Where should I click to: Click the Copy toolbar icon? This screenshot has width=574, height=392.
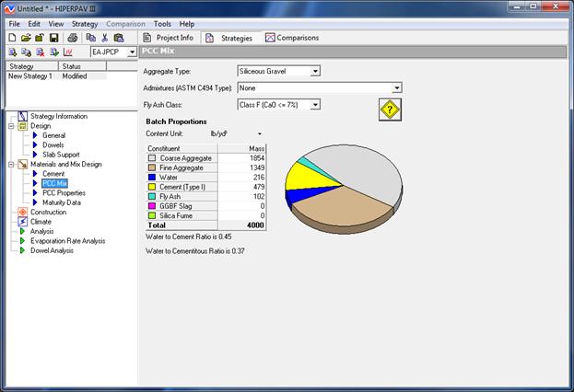[x=90, y=38]
